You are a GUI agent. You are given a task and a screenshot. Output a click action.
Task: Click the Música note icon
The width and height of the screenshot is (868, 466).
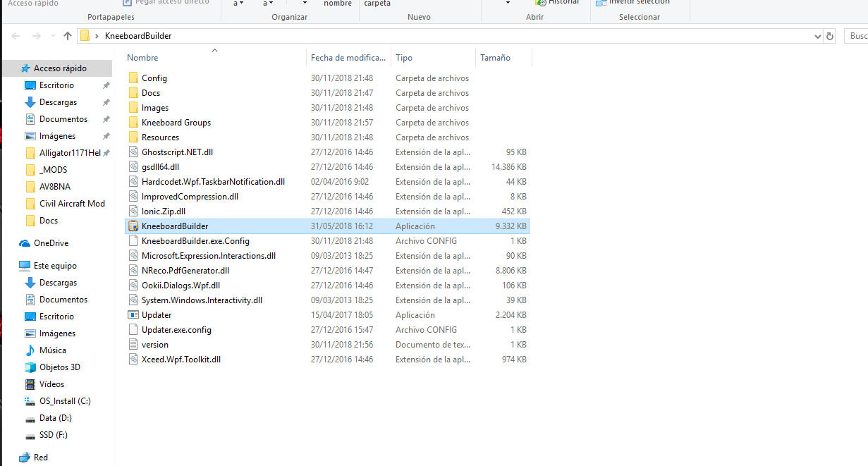click(30, 350)
